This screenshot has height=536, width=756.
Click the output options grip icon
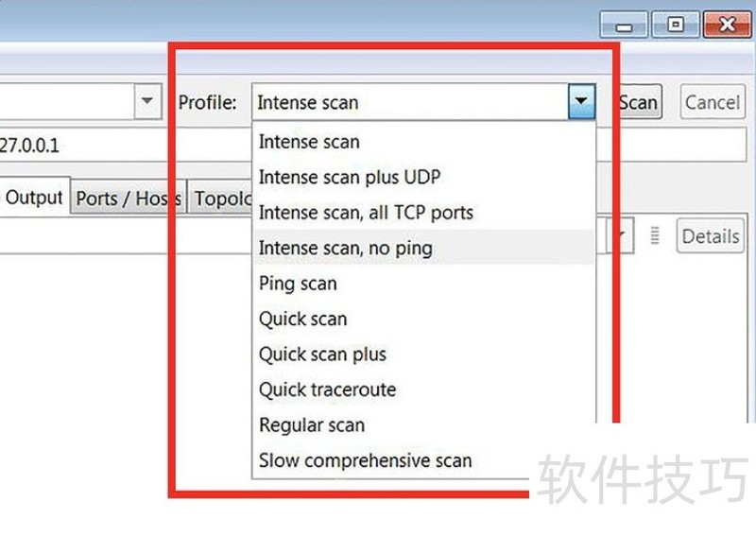[654, 235]
